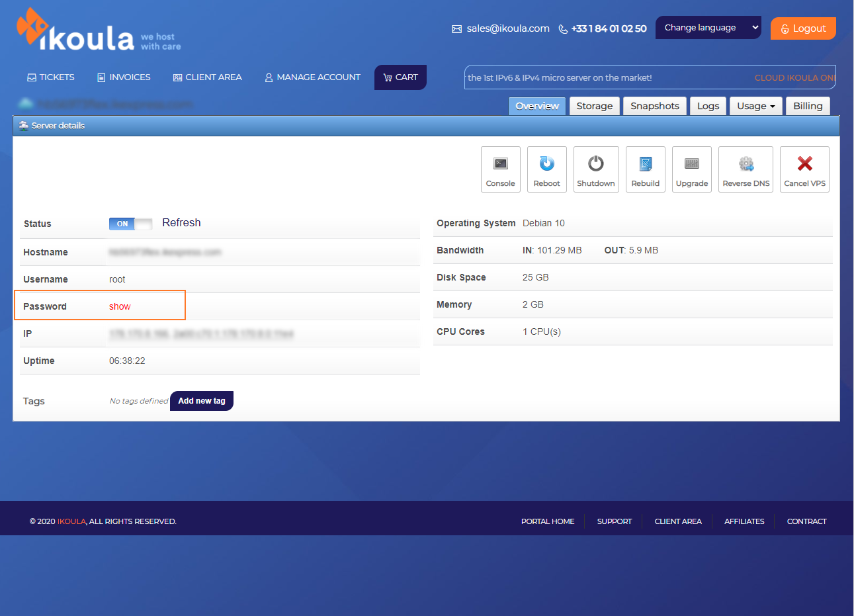Select the Rebuild server icon
The image size is (854, 616).
pyautogui.click(x=646, y=163)
